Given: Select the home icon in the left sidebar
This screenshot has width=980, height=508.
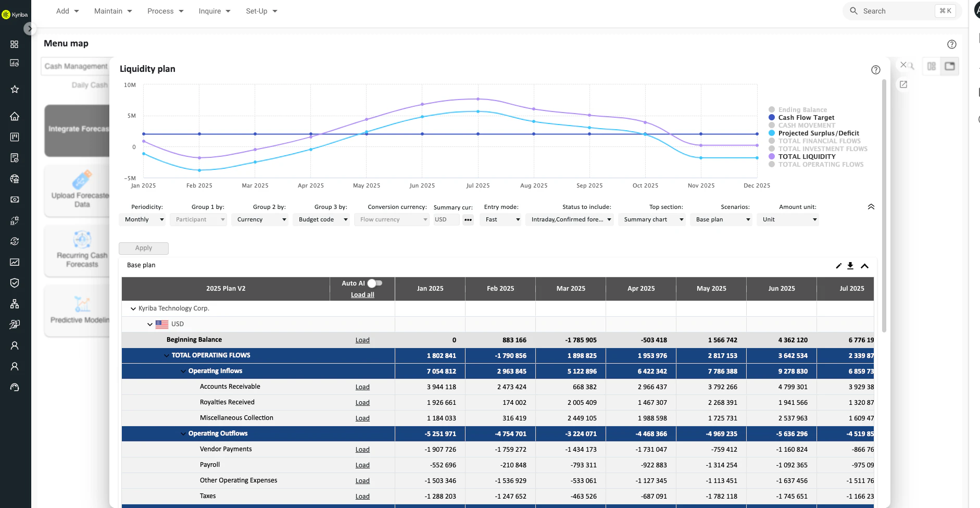Looking at the screenshot, I should (14, 116).
